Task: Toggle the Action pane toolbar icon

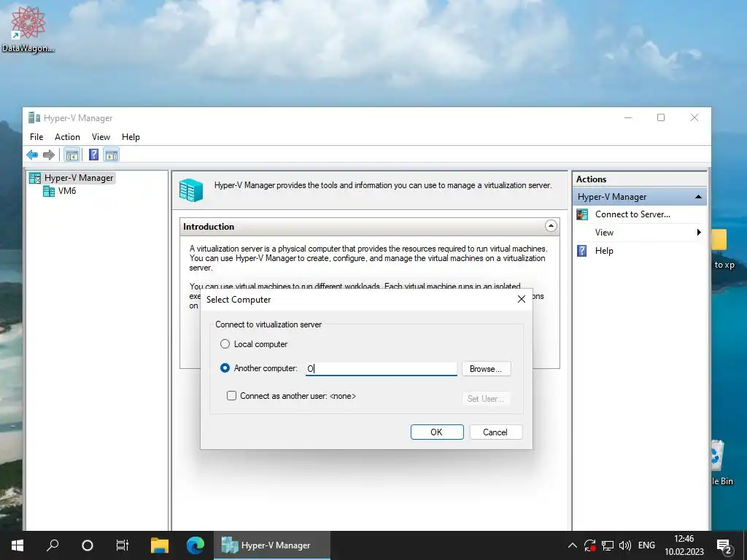Action: [112, 155]
